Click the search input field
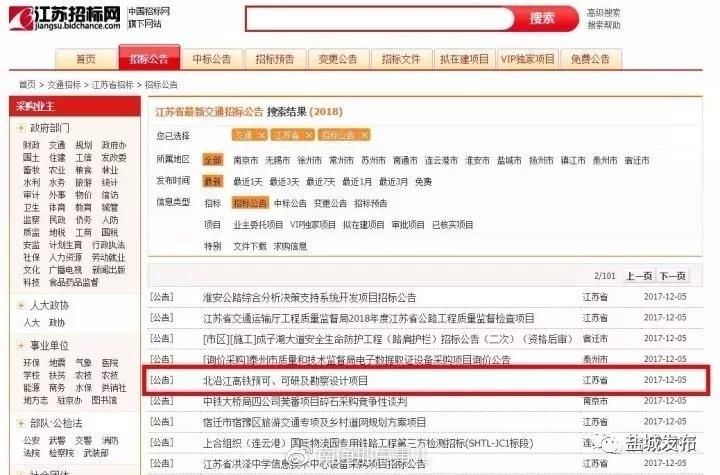 click(379, 19)
